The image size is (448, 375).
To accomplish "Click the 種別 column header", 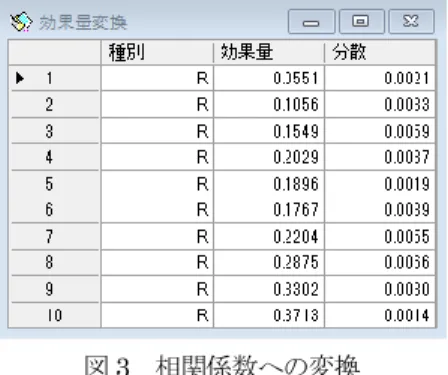I will pos(157,52).
